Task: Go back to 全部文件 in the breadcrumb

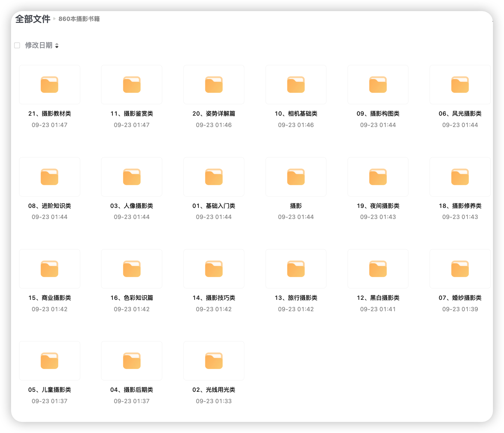Action: tap(33, 19)
